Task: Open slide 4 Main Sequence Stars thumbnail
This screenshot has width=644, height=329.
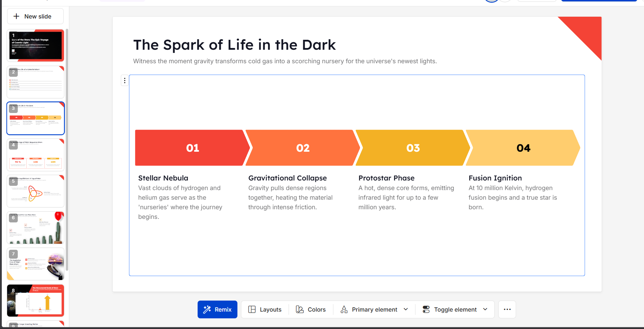Action: [35, 154]
